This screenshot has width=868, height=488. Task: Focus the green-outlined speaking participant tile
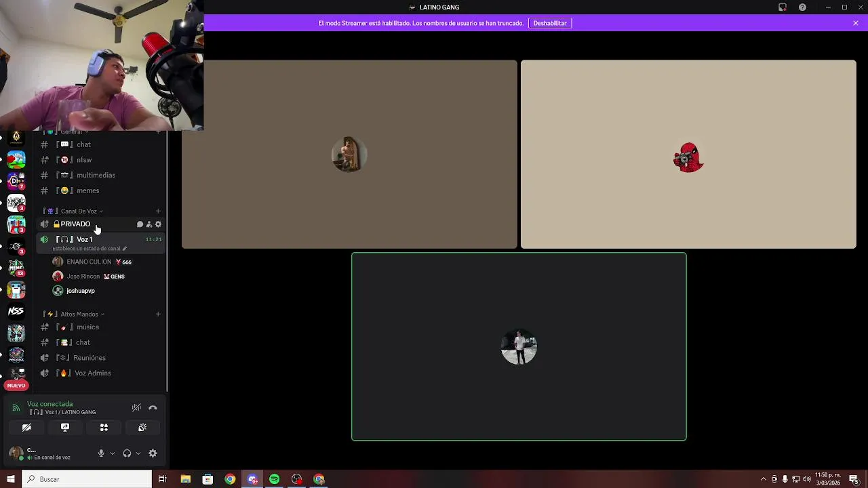519,346
